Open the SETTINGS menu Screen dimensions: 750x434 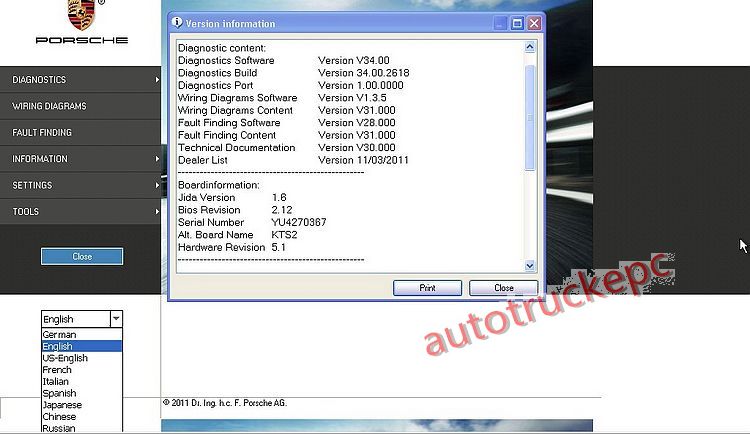80,185
